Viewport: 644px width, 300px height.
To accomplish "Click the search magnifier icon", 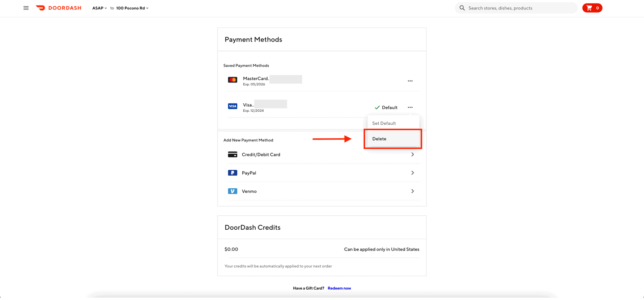I will pyautogui.click(x=462, y=8).
